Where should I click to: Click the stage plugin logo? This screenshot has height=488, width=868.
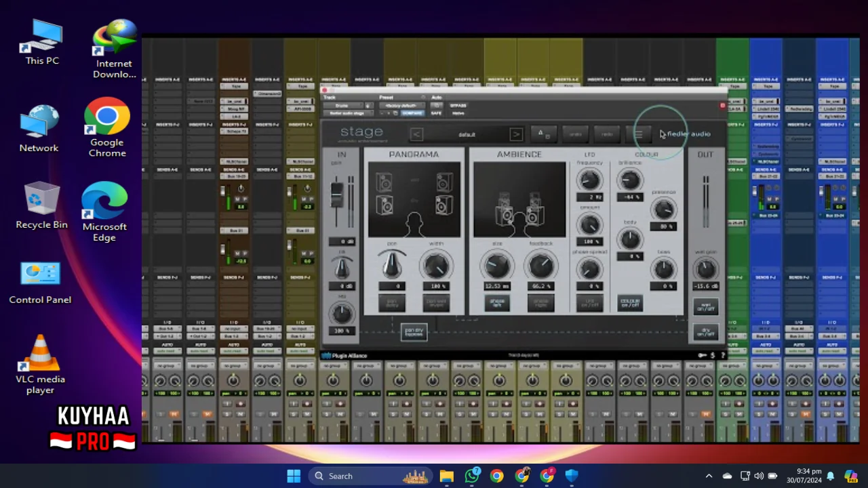(x=361, y=134)
